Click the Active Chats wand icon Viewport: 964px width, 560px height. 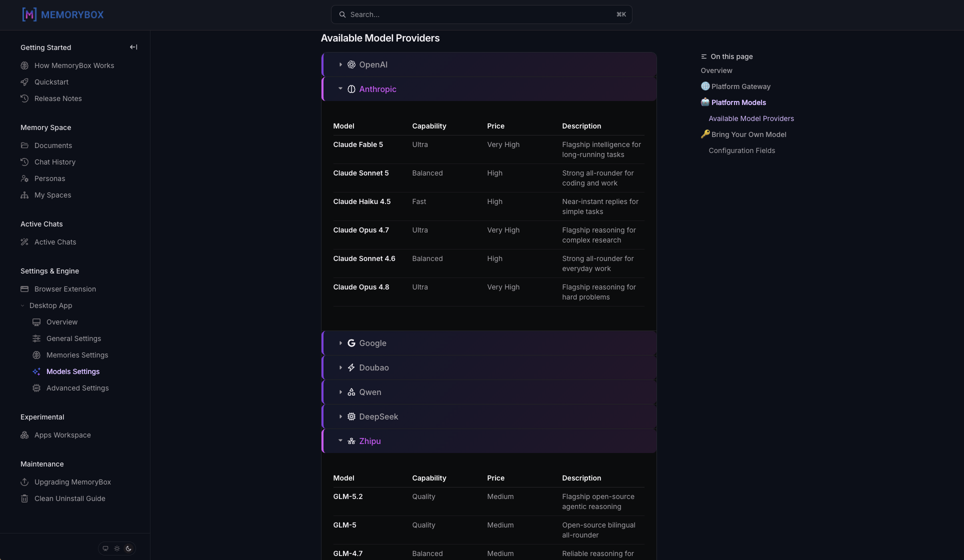tap(24, 242)
